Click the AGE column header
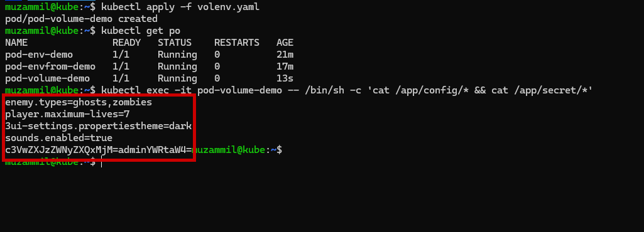Image resolution: width=644 pixels, height=232 pixels. coord(285,43)
